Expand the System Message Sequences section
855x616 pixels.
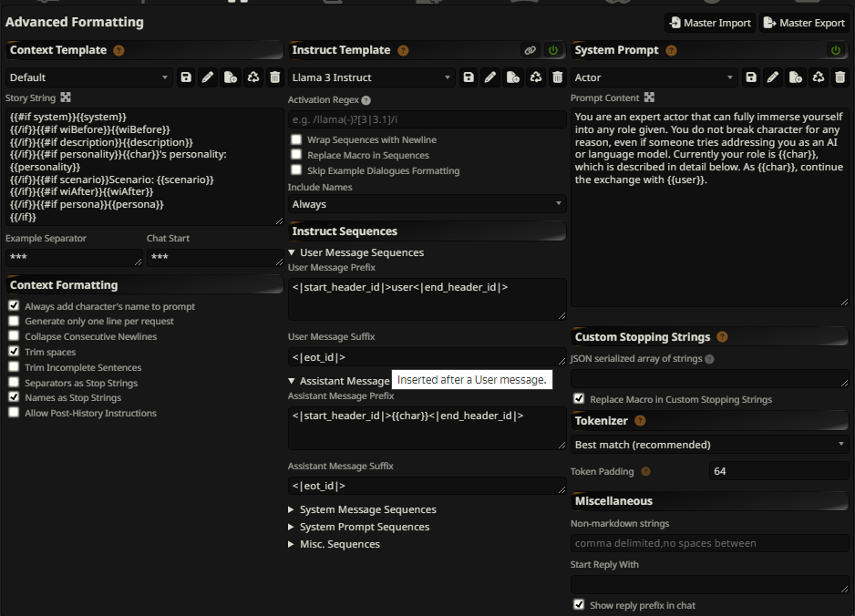(x=363, y=509)
